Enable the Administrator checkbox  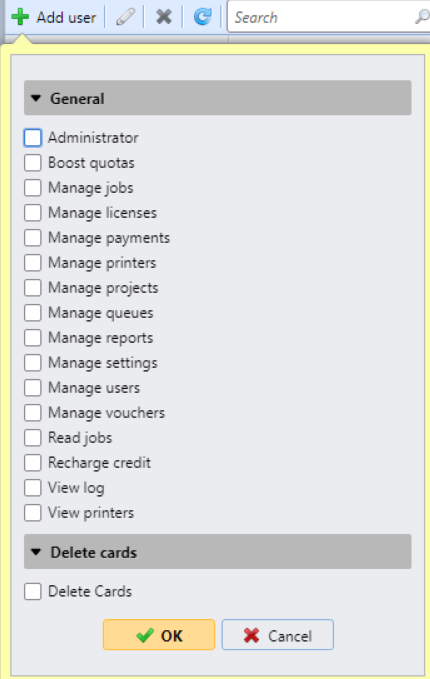point(33,138)
